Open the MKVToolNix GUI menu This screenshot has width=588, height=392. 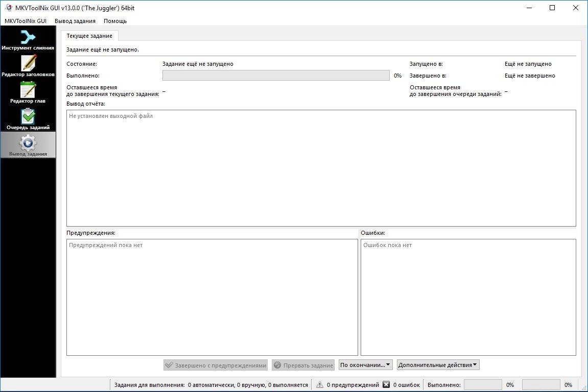click(x=26, y=21)
